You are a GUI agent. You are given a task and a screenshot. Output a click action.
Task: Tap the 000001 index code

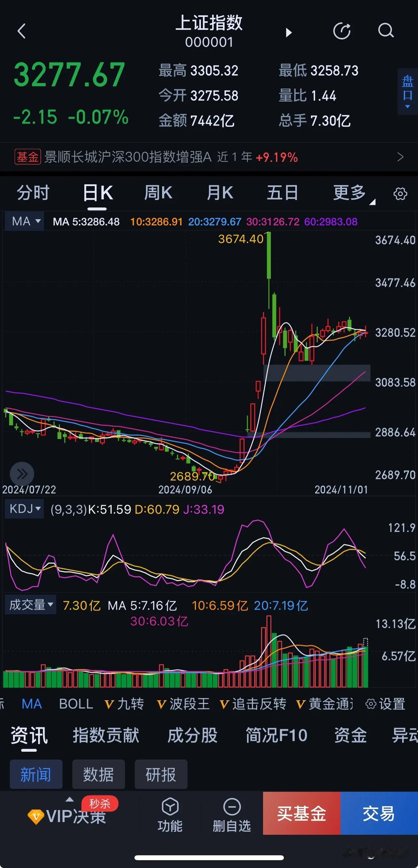pyautogui.click(x=209, y=42)
